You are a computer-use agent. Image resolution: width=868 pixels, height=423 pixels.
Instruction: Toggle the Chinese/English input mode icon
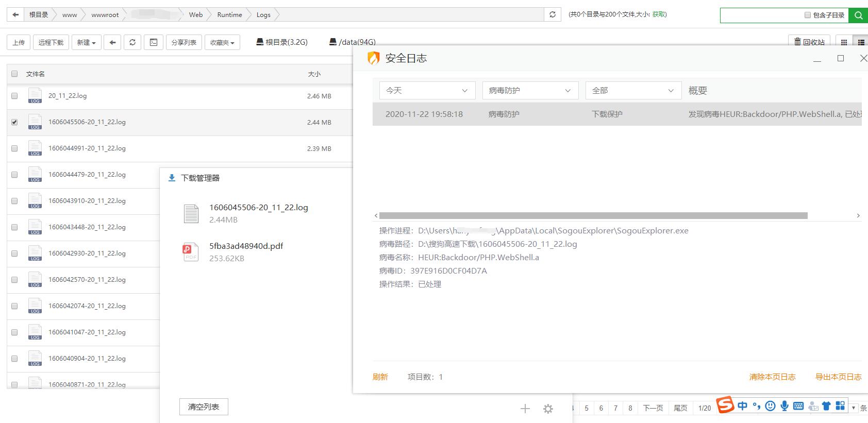coord(742,406)
